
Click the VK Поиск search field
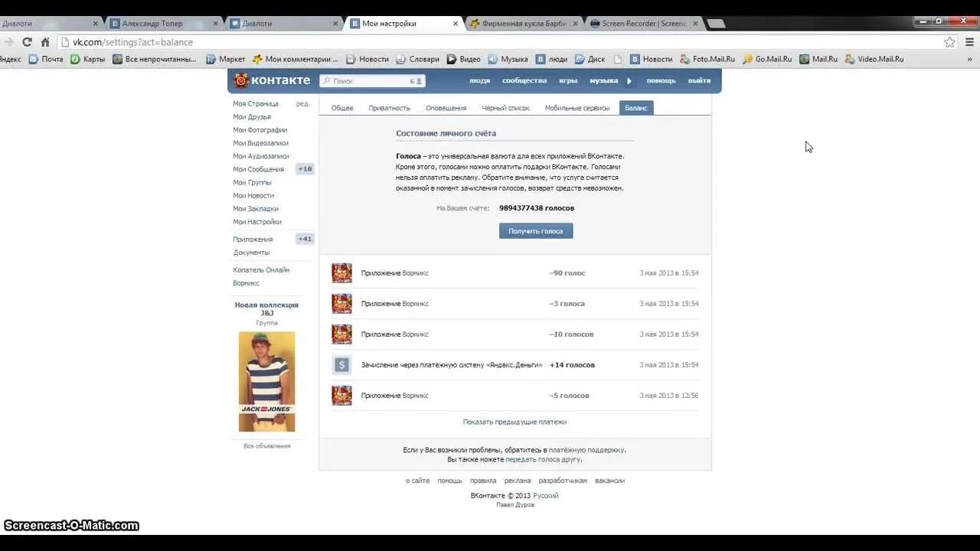point(372,80)
